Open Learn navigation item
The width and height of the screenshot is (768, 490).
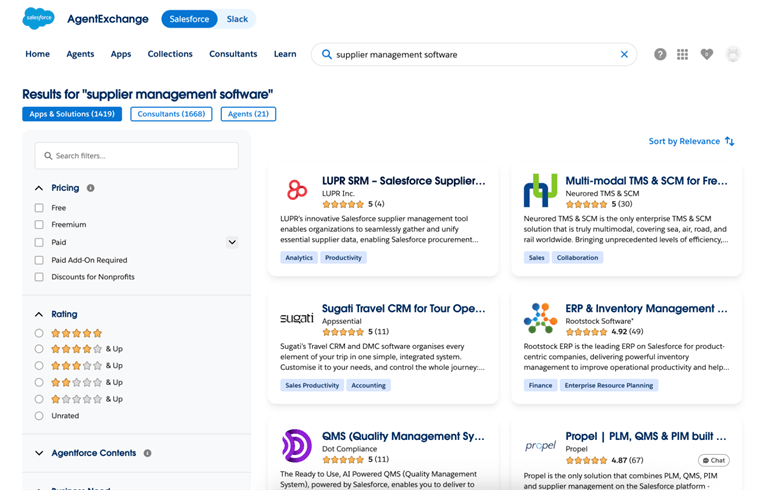click(x=285, y=54)
